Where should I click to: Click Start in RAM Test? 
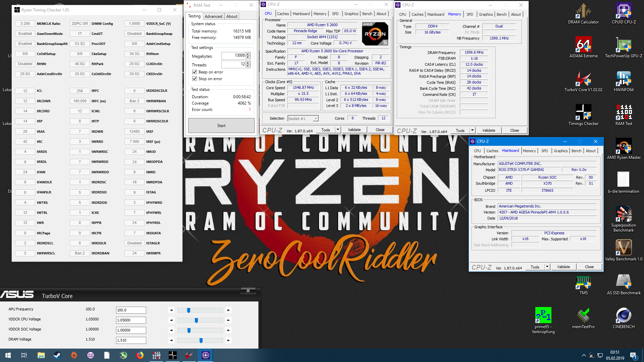tap(221, 125)
